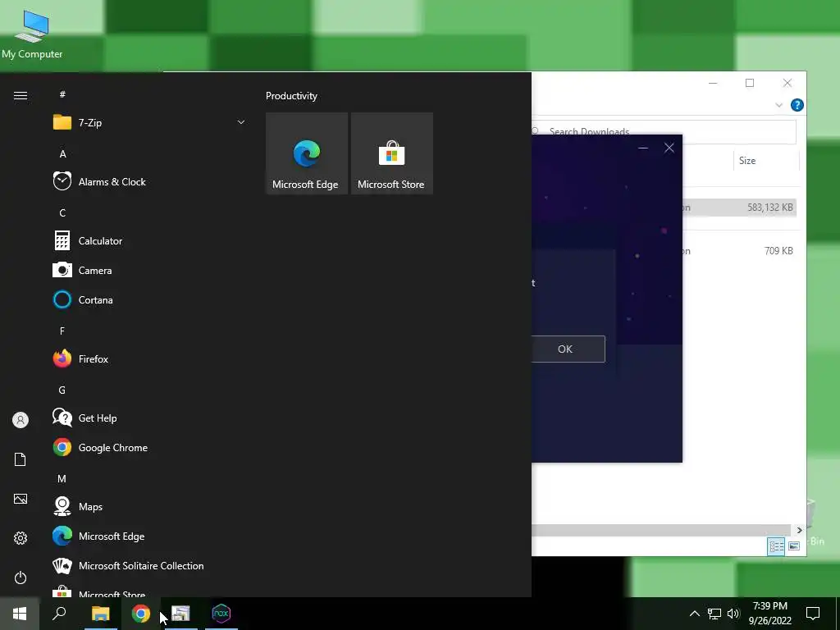Screen dimensions: 840x630
Task: Launch Cortana from the app list
Action: pos(148,300)
